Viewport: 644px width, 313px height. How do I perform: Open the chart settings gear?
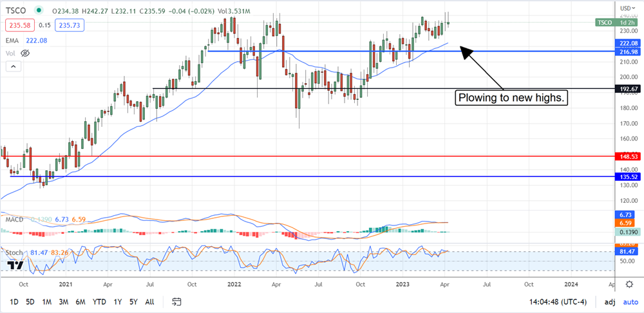tap(629, 284)
